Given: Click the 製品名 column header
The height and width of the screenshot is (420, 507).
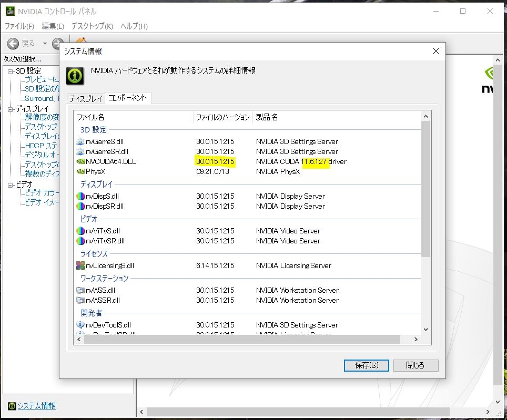Looking at the screenshot, I should (x=337, y=117).
